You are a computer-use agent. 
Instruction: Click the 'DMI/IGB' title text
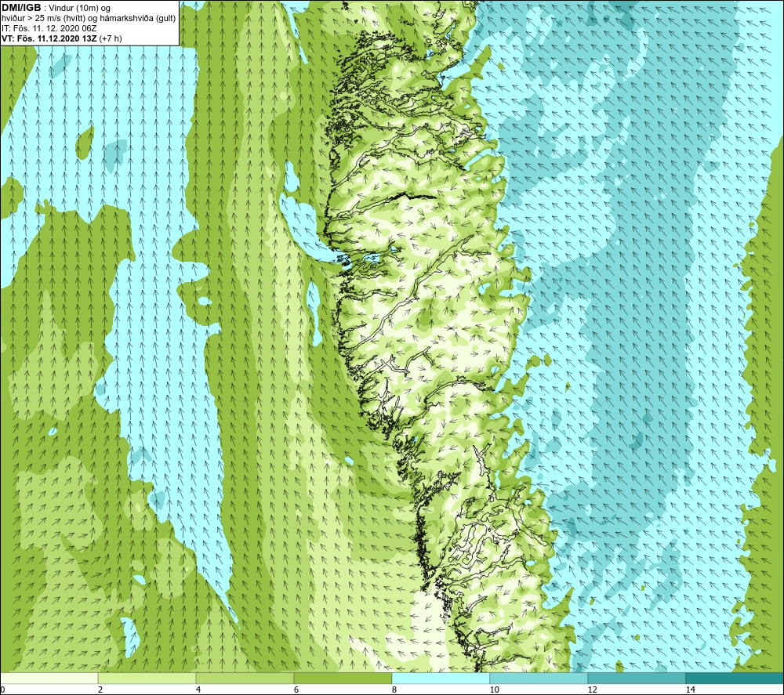pos(21,8)
